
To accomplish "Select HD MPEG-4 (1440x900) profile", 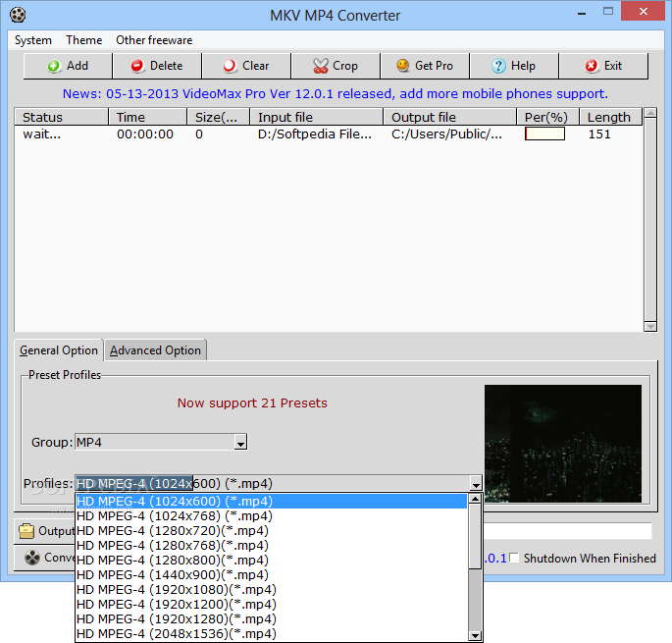I will coord(272,575).
